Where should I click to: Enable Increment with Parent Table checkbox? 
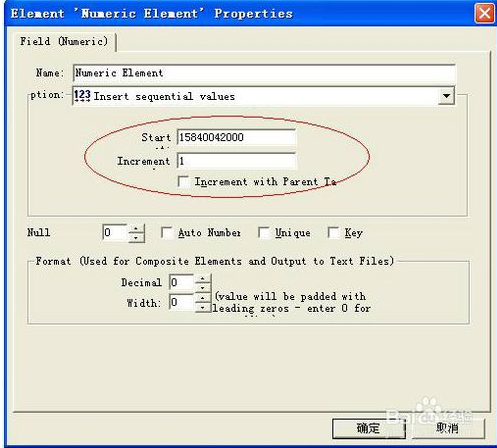(184, 182)
